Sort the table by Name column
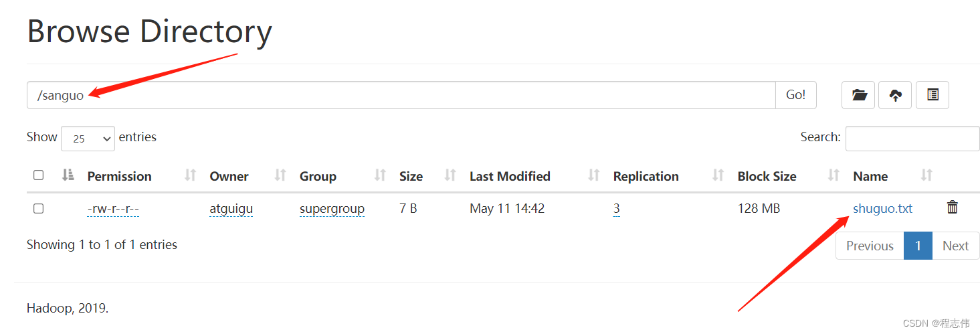The image size is (980, 334). click(870, 176)
